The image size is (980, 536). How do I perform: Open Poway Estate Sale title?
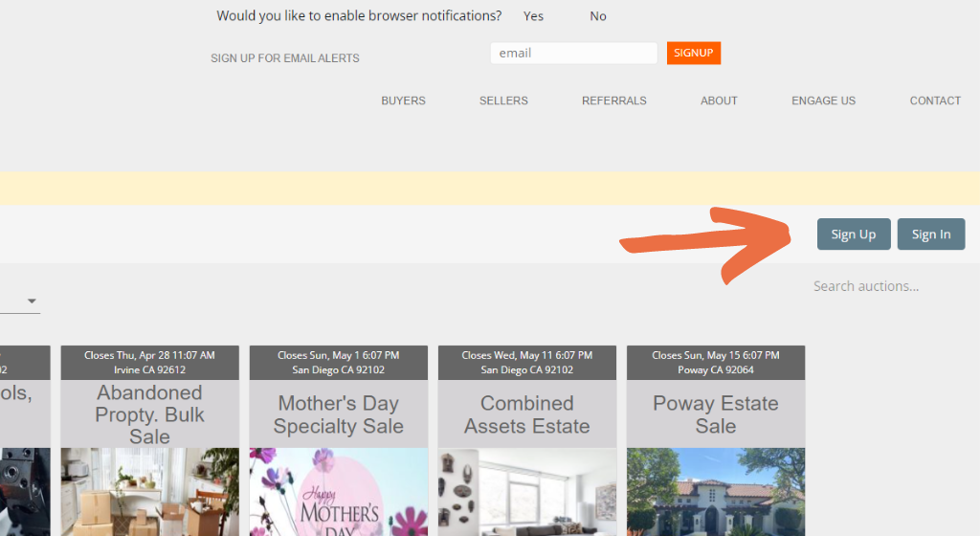pyautogui.click(x=716, y=414)
